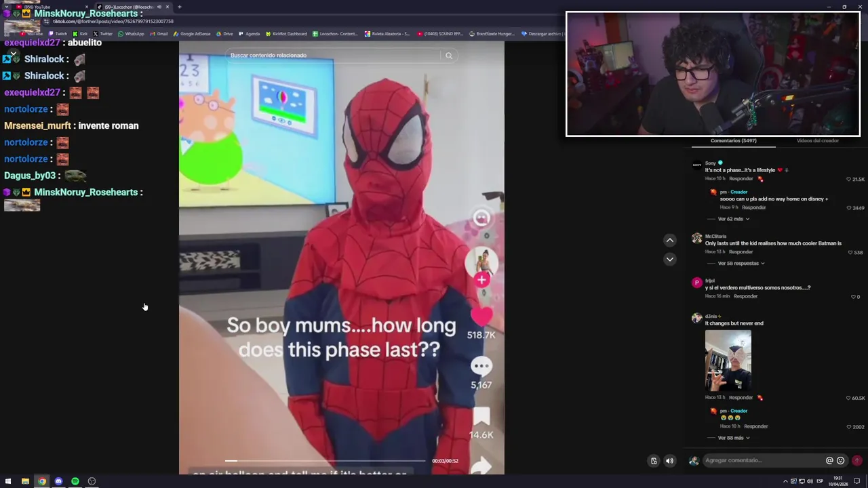
Task: Share the video with the arrow icon
Action: pyautogui.click(x=481, y=466)
